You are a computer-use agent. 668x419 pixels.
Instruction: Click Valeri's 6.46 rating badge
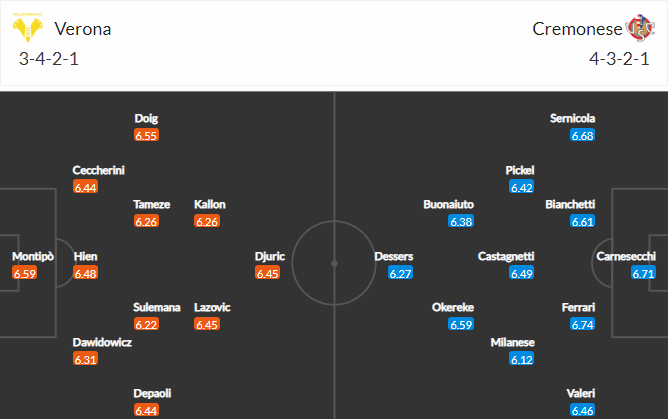click(x=582, y=410)
